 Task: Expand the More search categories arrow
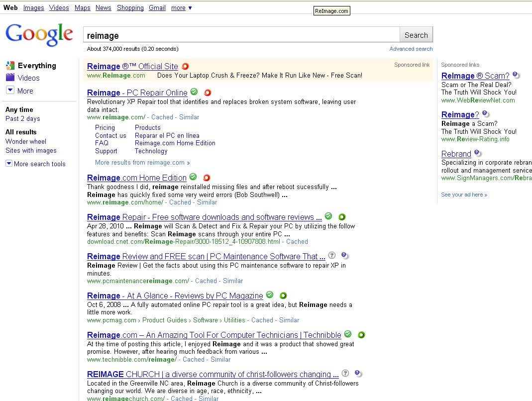coord(10,90)
